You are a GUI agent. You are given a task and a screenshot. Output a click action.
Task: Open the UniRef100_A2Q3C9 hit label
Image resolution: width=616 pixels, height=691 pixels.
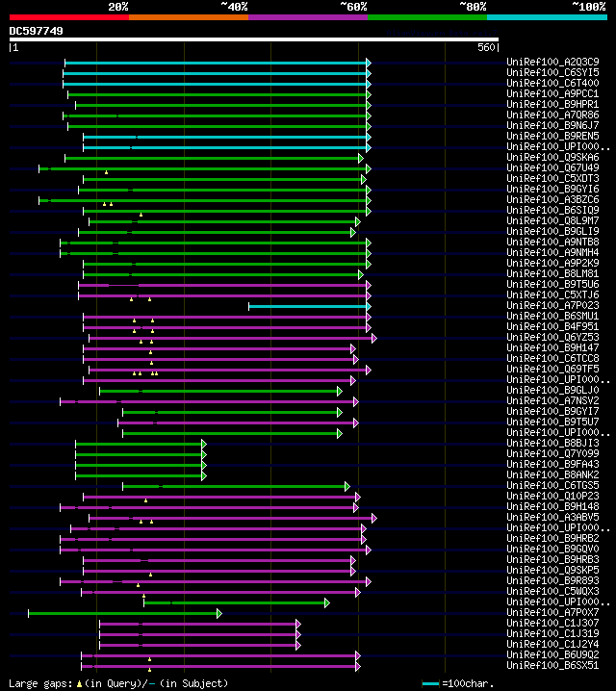552,62
